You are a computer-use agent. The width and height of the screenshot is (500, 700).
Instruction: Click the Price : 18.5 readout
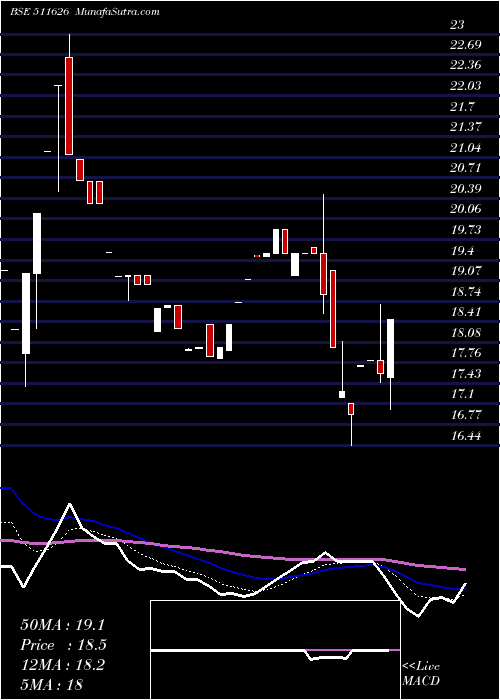coord(63,645)
